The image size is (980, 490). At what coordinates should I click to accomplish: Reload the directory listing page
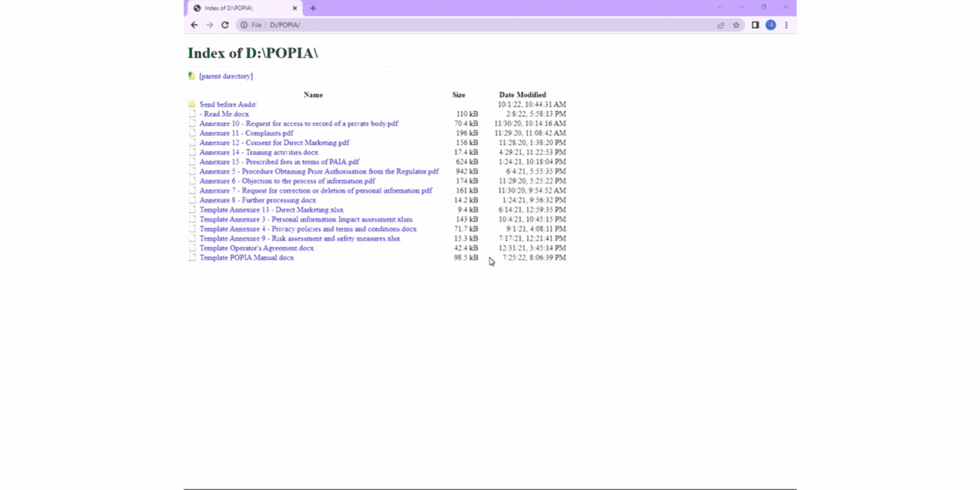225,25
